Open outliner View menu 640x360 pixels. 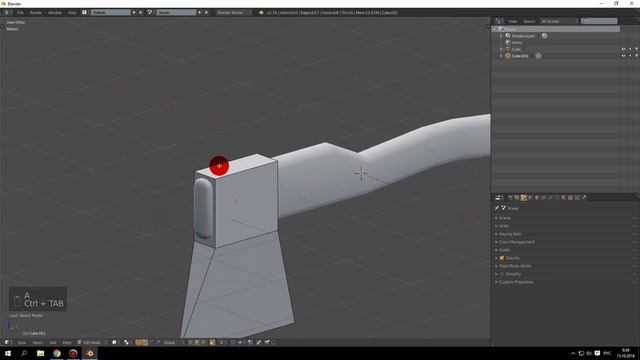coord(513,21)
